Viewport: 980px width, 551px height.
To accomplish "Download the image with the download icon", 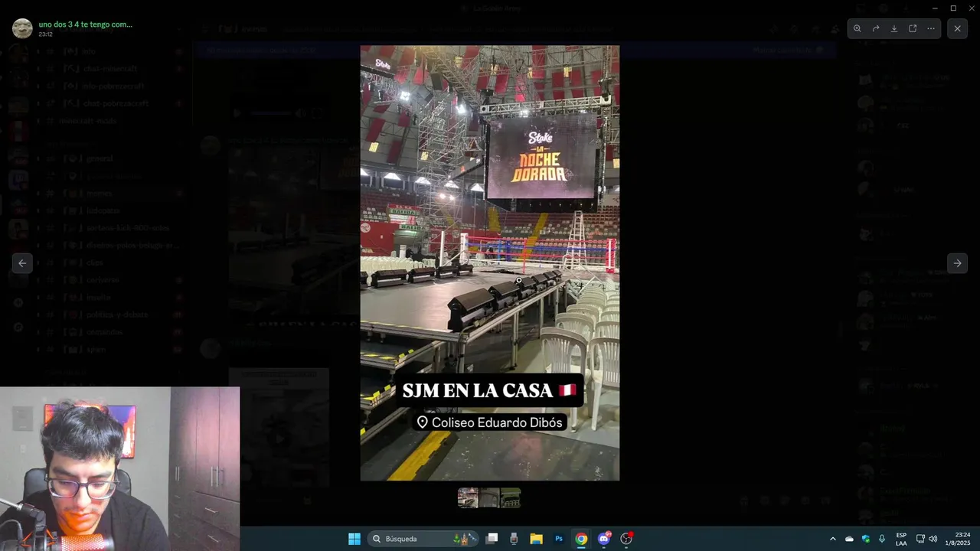I will 894,28.
